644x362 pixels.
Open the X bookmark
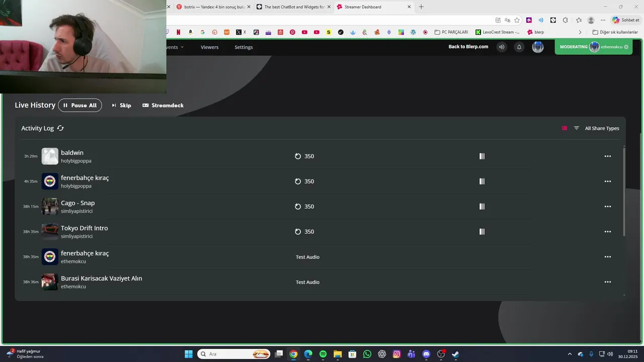[x=241, y=32]
